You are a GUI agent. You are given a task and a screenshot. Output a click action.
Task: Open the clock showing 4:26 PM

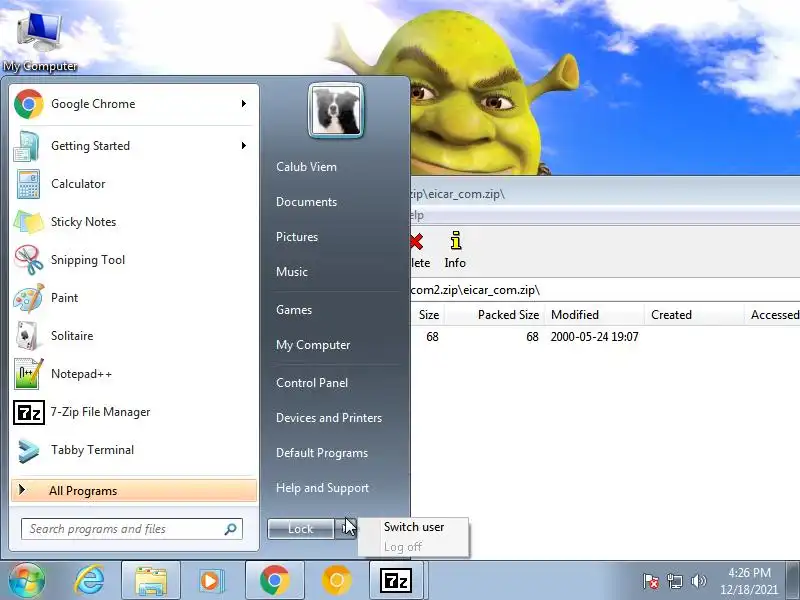[748, 581]
